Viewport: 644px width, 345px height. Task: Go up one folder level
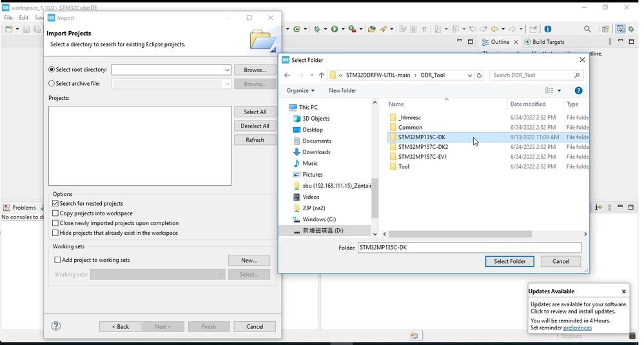(x=321, y=75)
